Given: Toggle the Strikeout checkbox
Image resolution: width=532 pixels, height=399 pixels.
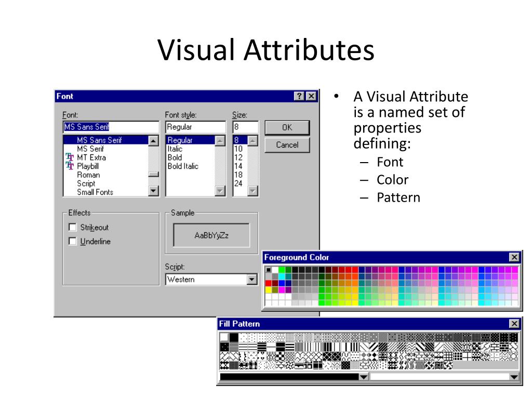Looking at the screenshot, I should tap(72, 227).
